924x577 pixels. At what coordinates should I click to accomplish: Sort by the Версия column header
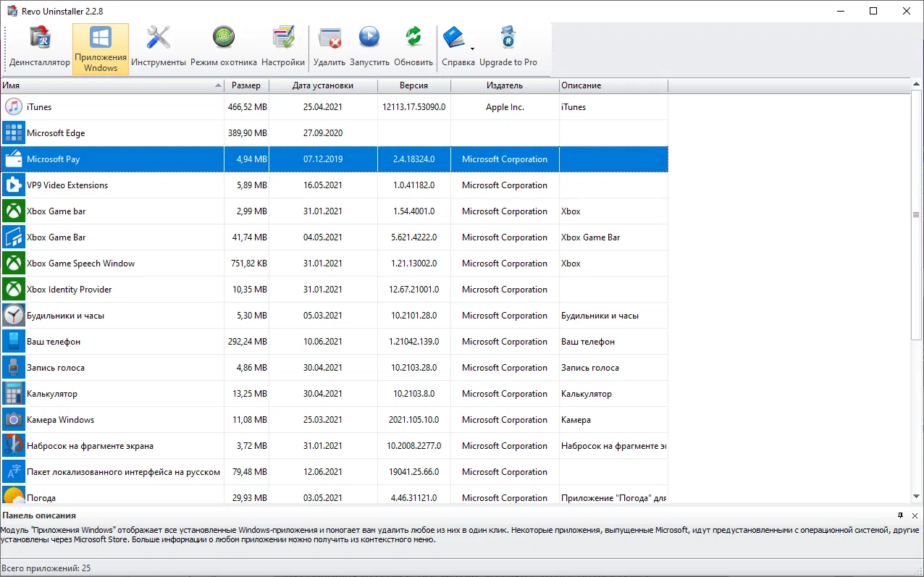click(413, 85)
